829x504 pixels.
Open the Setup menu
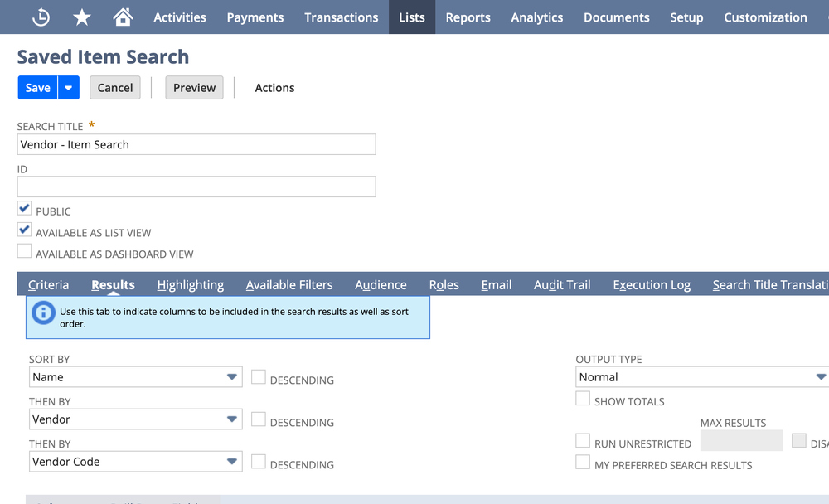686,17
